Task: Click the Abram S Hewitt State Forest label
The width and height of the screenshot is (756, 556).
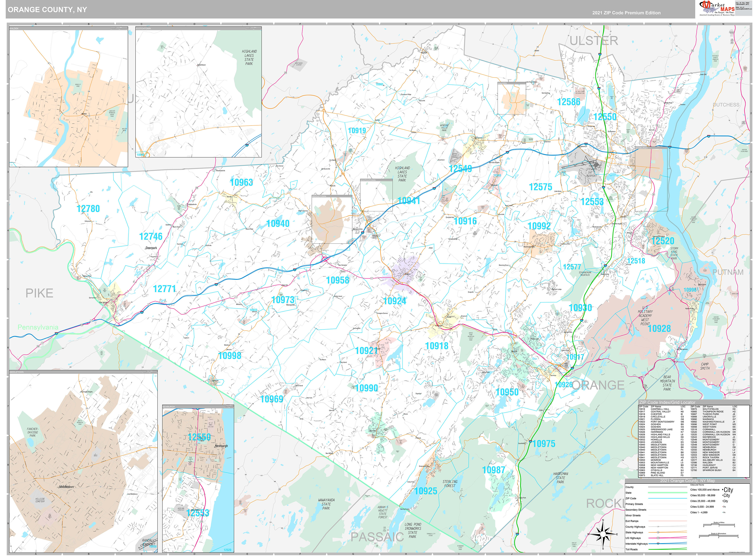Action: 383,512
